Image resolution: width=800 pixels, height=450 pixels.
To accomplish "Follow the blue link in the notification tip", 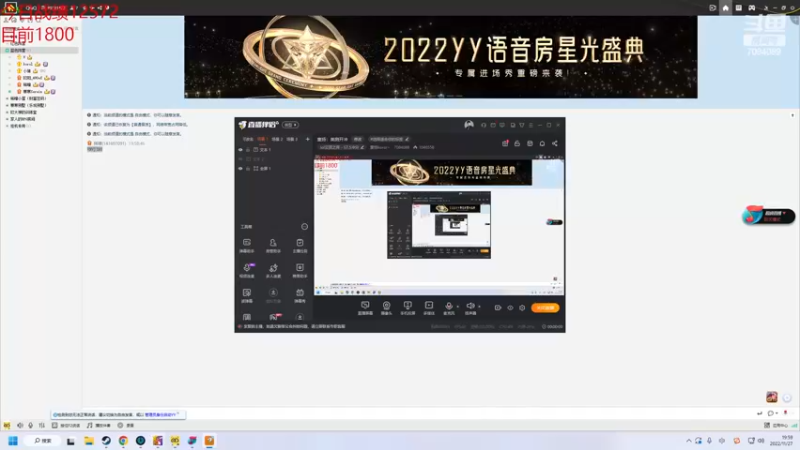I will [x=160, y=415].
